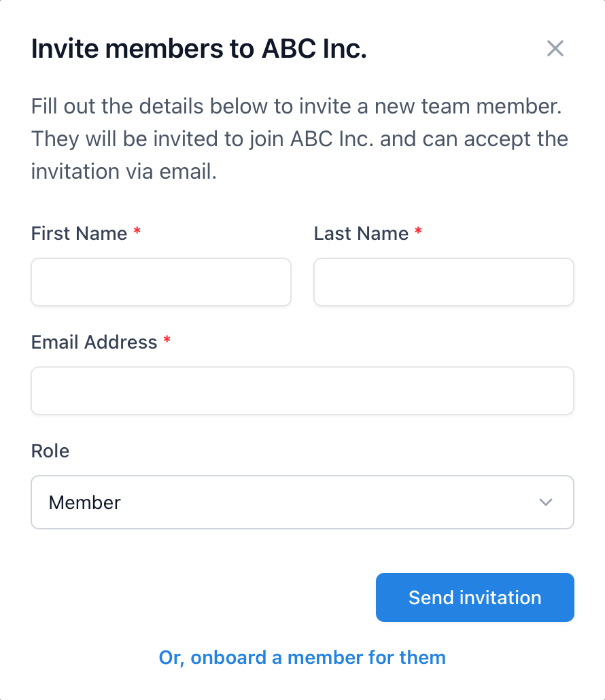The width and height of the screenshot is (605, 700).
Task: Click the red asterisk next to Email Address
Action: point(167,342)
